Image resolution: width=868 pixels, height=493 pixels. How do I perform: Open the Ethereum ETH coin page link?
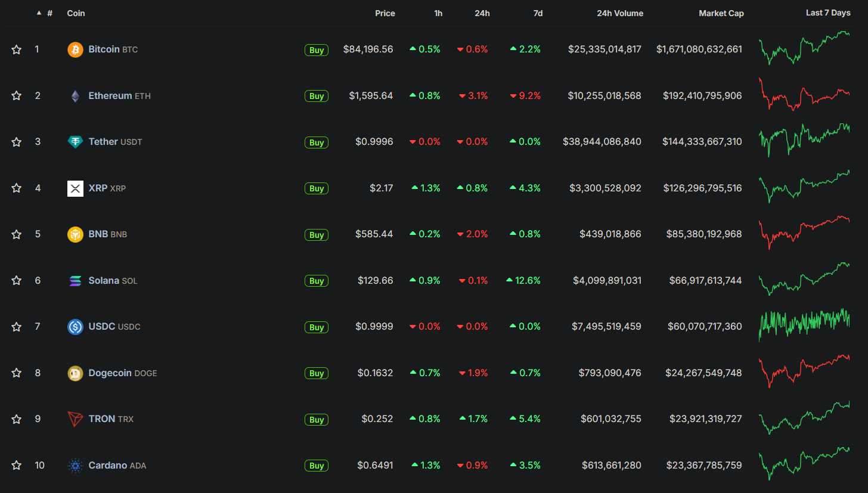pyautogui.click(x=120, y=95)
